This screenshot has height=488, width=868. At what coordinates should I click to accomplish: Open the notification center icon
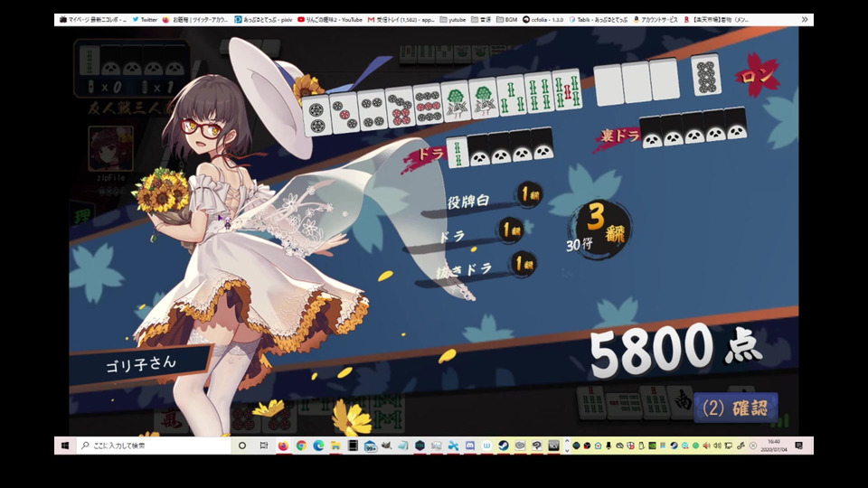click(x=798, y=446)
